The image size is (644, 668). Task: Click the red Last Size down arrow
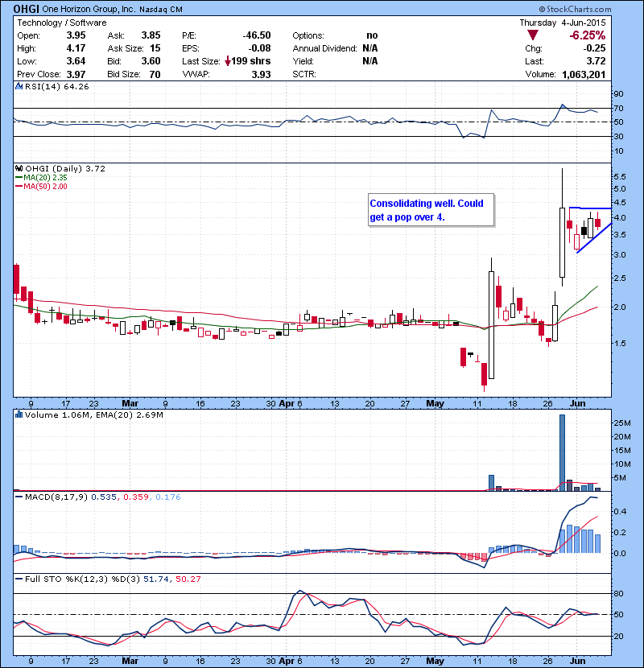click(228, 61)
